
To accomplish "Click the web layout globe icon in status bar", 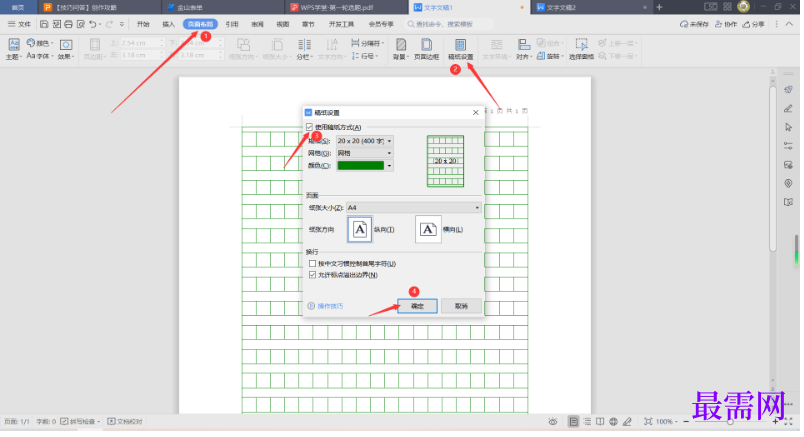I will point(613,421).
